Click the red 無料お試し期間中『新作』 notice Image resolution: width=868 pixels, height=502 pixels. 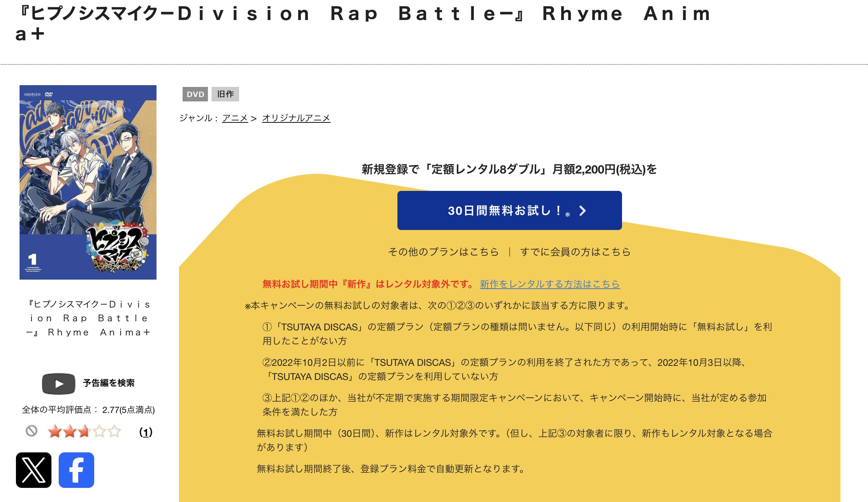coord(368,284)
